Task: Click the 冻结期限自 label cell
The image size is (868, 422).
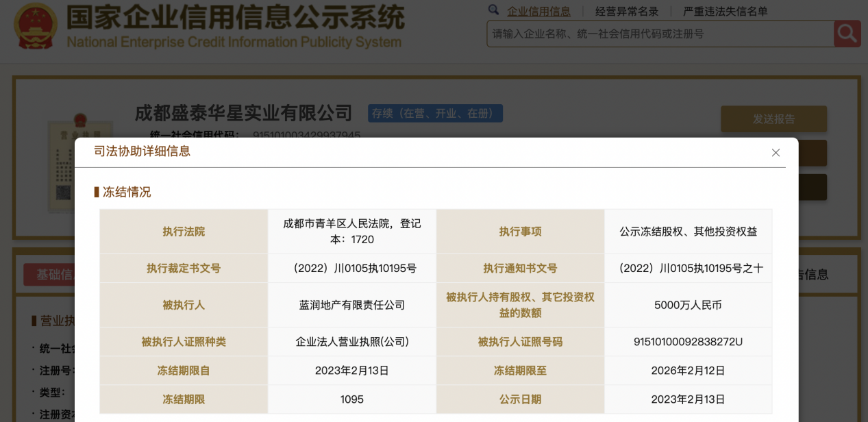Action: coord(184,371)
